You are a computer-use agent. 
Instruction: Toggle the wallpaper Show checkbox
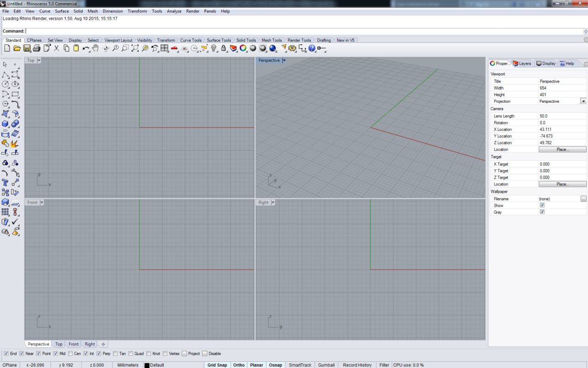(542, 205)
